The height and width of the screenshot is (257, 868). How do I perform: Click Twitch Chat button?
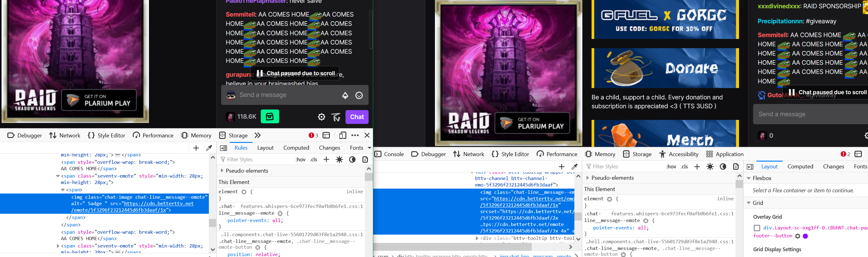357,117
